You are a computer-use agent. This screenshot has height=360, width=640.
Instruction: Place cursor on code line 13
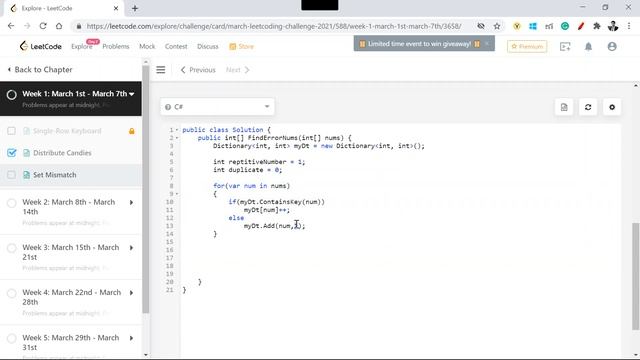pos(274,226)
